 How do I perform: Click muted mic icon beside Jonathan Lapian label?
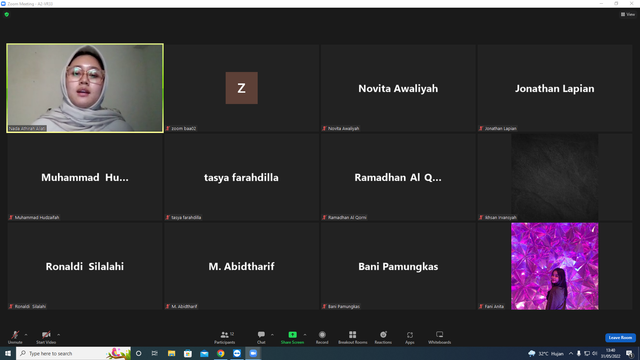[481, 128]
